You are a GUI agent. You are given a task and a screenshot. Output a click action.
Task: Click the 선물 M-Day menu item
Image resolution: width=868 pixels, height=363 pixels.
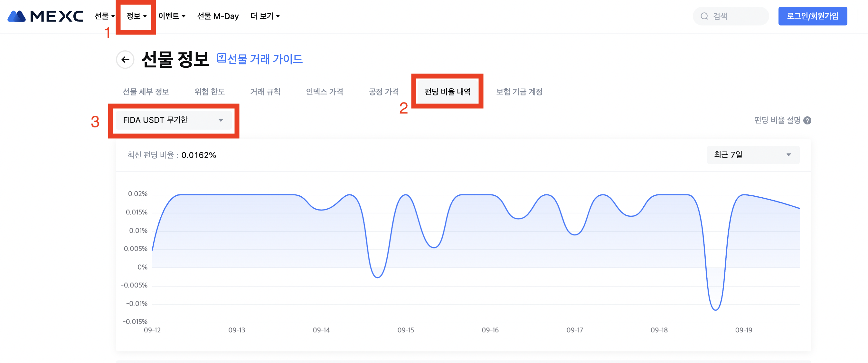[x=218, y=16]
